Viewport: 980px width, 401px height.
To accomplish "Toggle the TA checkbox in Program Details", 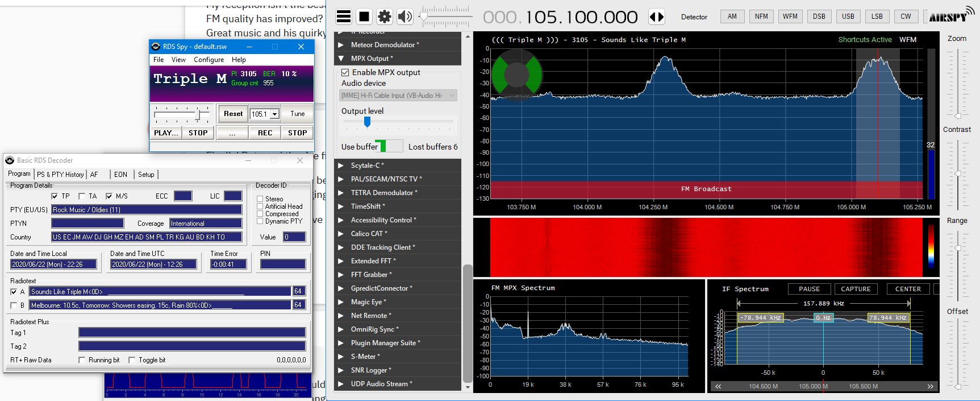I will point(82,196).
